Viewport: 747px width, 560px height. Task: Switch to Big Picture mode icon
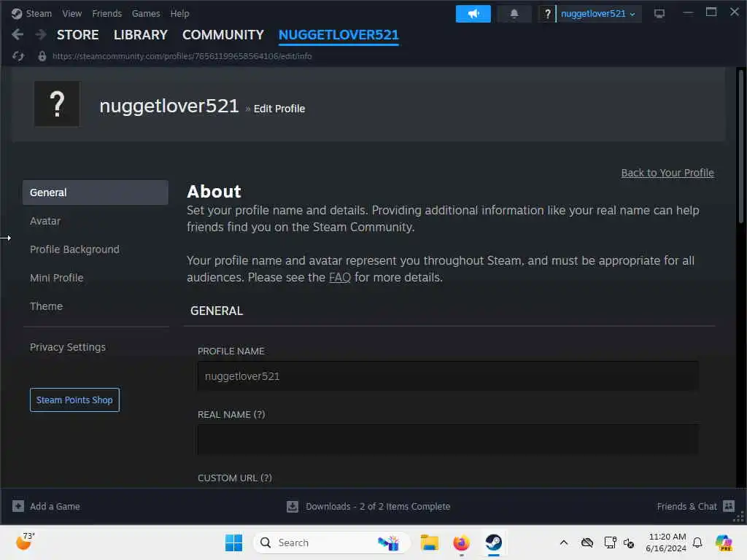coord(659,14)
